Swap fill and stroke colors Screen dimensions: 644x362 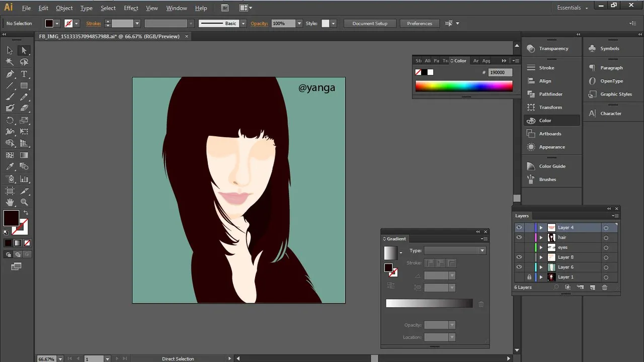26,213
